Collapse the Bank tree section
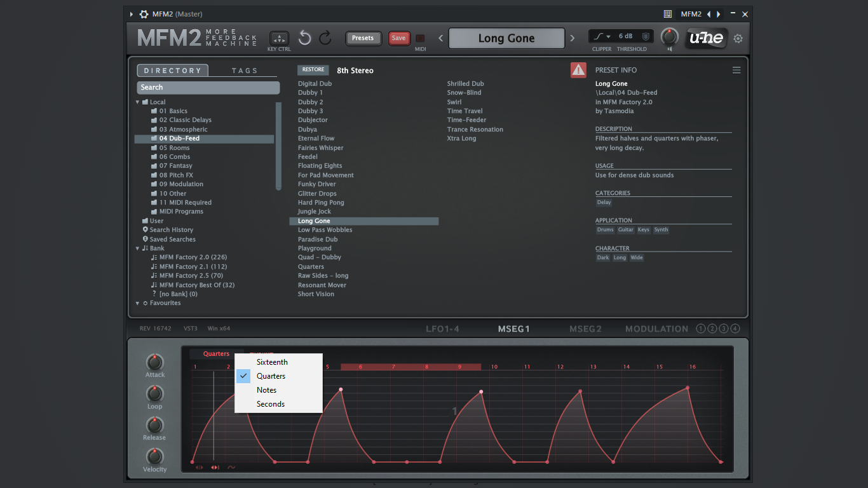Screen dimensions: 868x488 tap(137, 248)
